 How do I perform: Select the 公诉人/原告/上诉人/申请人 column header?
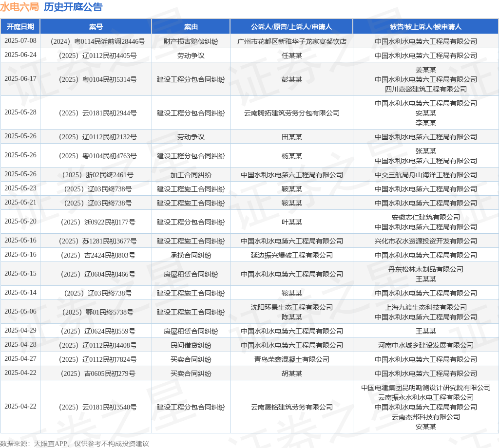click(291, 27)
